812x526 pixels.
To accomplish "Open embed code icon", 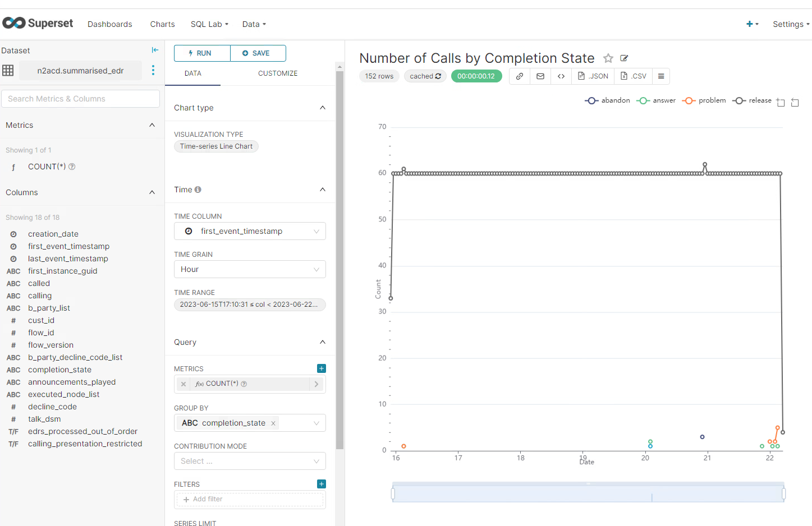I will (561, 76).
